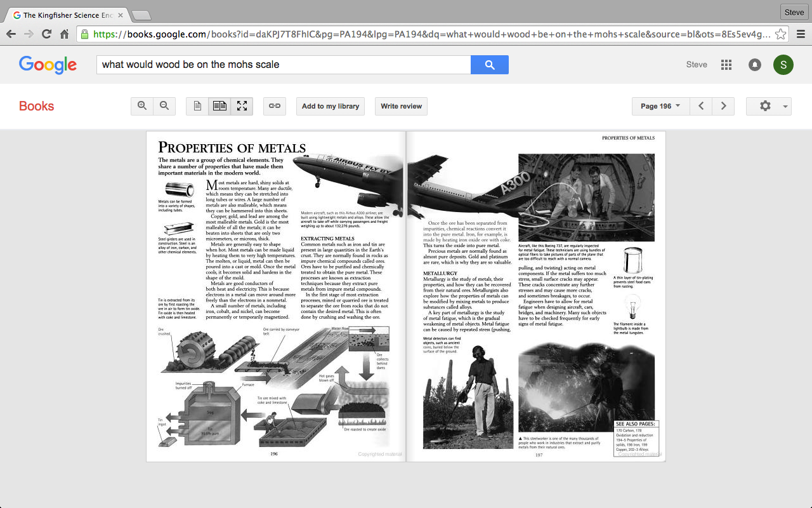Click the tin extraction diagram
Screen dimensions: 812x508
(273, 387)
